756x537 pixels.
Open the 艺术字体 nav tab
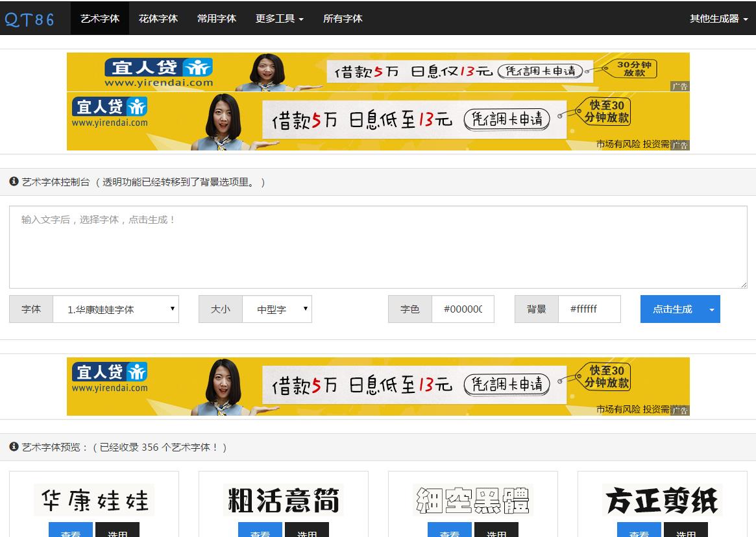click(x=100, y=18)
